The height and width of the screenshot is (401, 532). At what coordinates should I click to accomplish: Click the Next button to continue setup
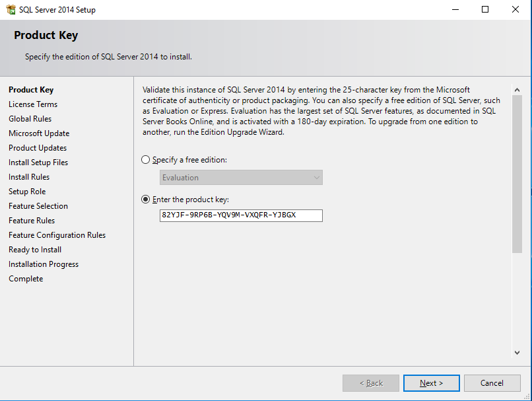coord(431,383)
